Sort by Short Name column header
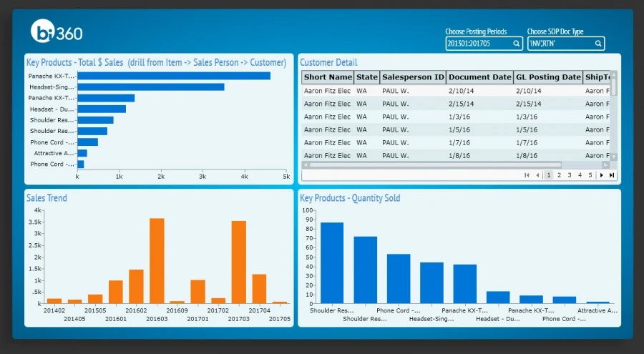644x354 pixels. [x=328, y=77]
